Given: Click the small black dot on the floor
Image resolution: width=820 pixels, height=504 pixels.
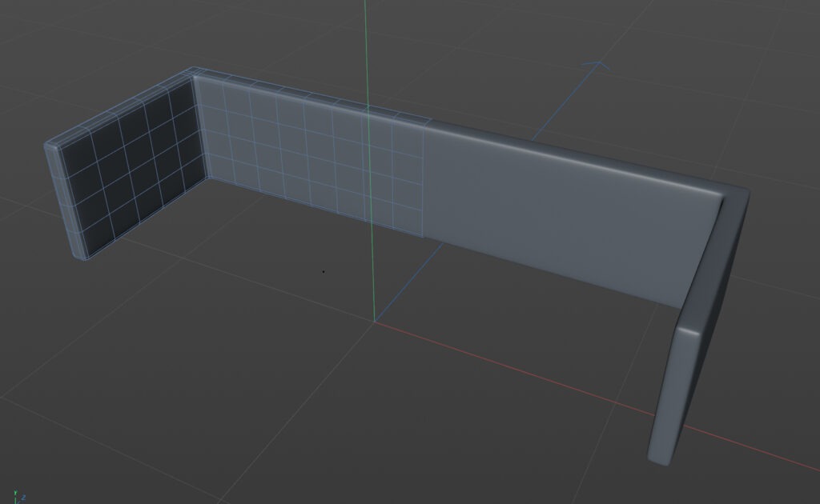Looking at the screenshot, I should pyautogui.click(x=324, y=271).
